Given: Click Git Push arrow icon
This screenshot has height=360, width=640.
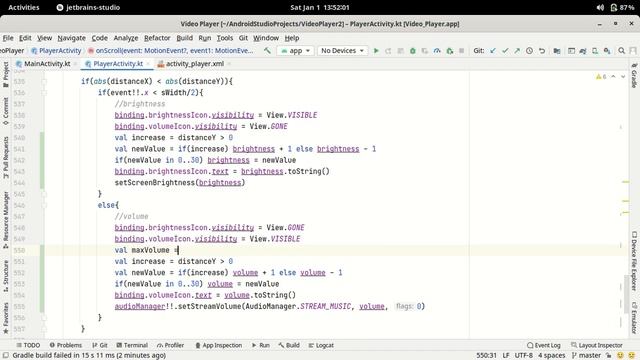Looking at the screenshot, I should pyautogui.click(x=517, y=51).
